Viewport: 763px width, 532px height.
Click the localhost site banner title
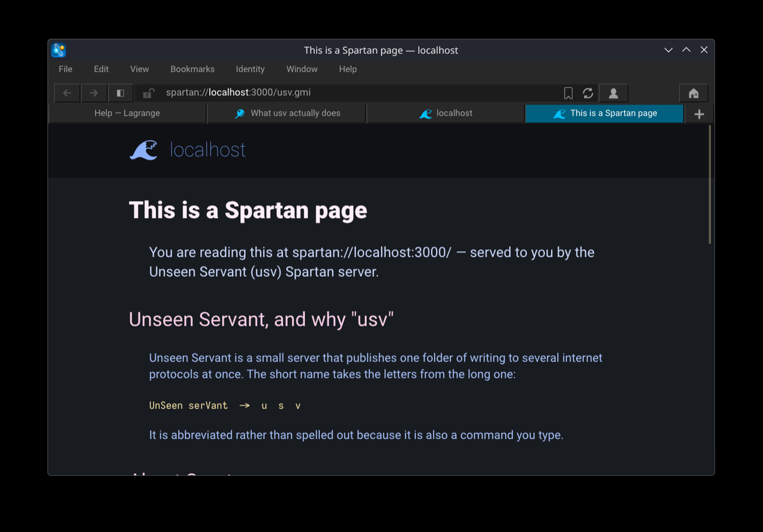(x=208, y=150)
